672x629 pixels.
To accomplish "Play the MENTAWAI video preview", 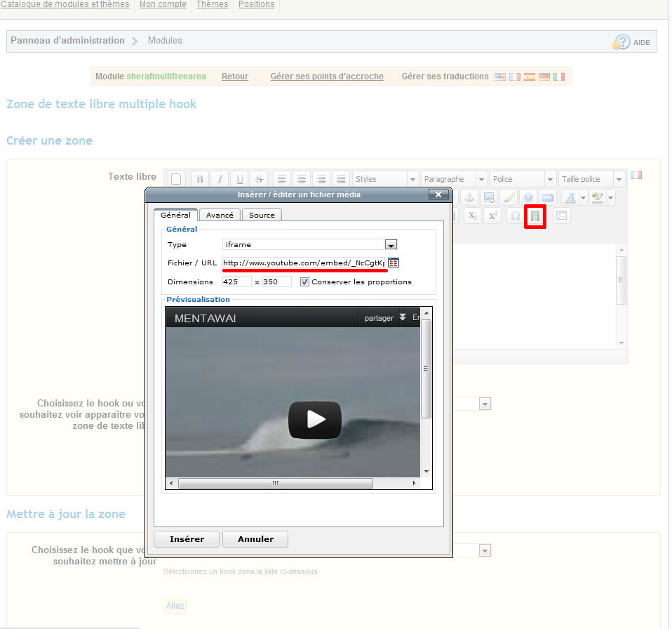I will pos(315,420).
